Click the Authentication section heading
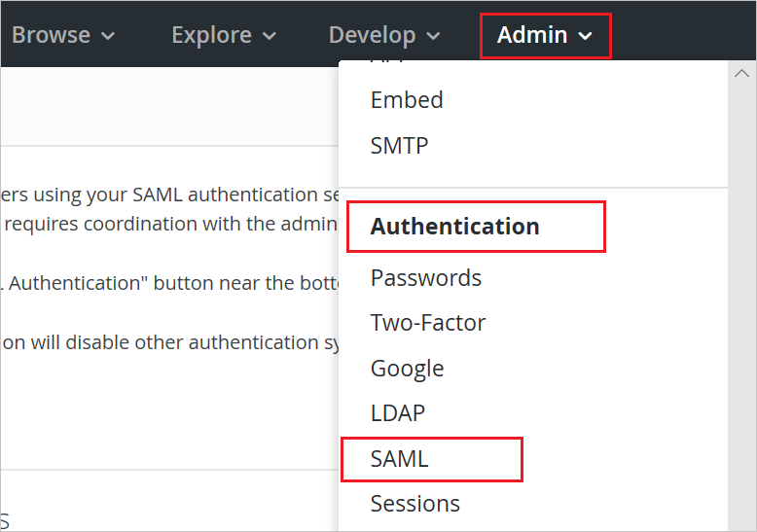The height and width of the screenshot is (532, 757). click(x=454, y=227)
